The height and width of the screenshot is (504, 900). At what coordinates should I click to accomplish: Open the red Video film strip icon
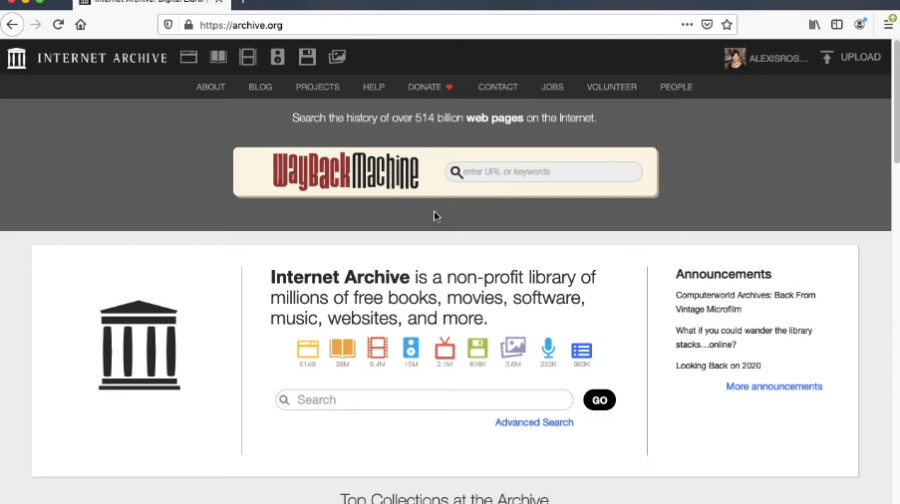tap(377, 349)
